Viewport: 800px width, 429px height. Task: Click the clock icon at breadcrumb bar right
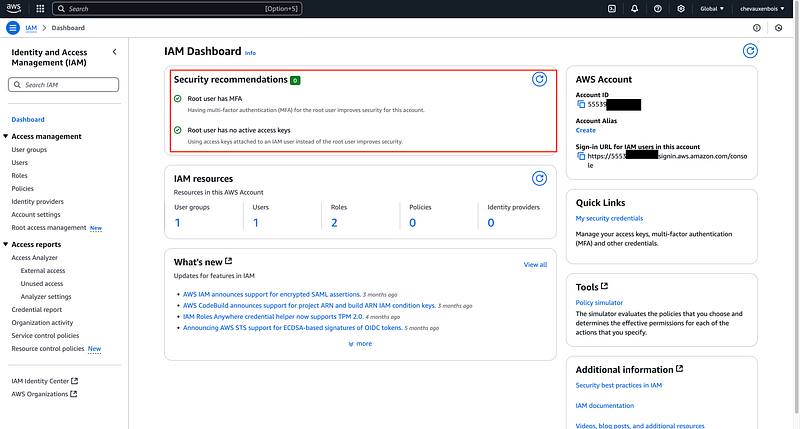tap(778, 28)
